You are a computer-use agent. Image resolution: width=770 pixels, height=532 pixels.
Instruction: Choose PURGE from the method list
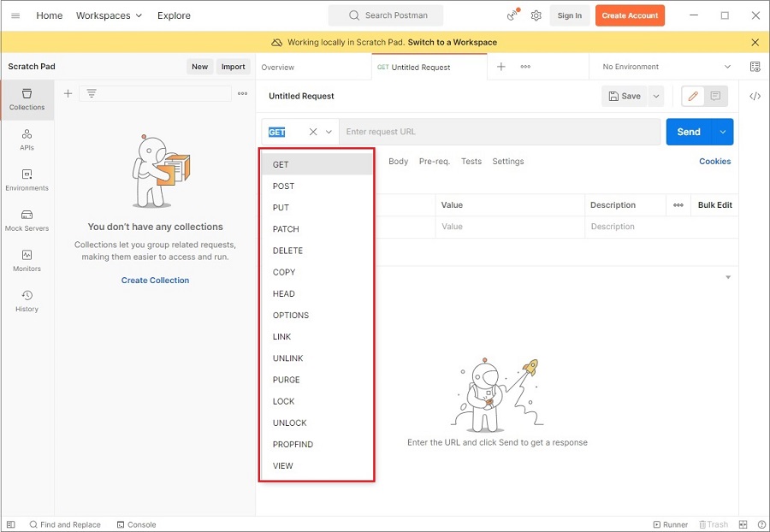(x=317, y=380)
